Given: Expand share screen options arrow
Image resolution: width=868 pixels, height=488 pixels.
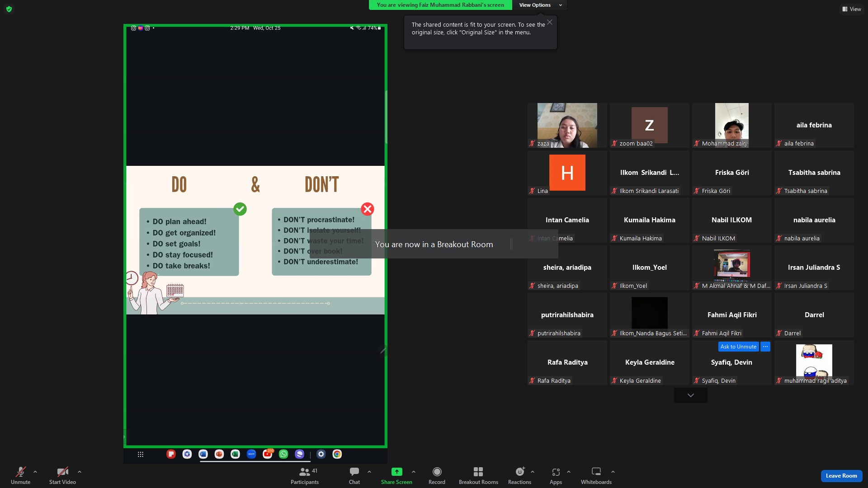Looking at the screenshot, I should point(414,472).
